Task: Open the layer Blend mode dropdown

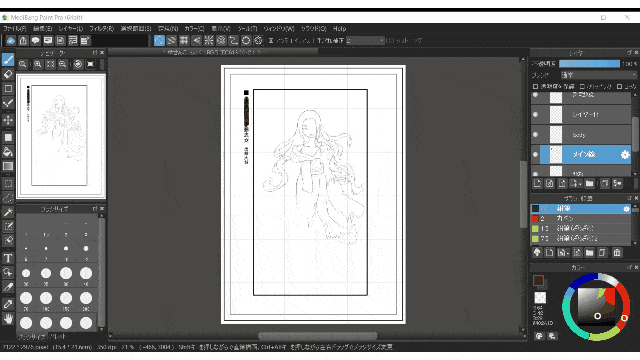Action: [x=598, y=75]
